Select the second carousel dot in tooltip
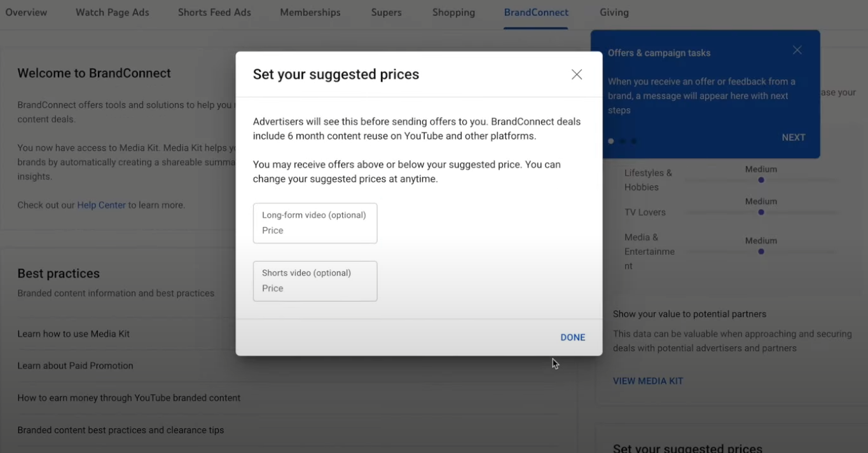 [x=622, y=141]
